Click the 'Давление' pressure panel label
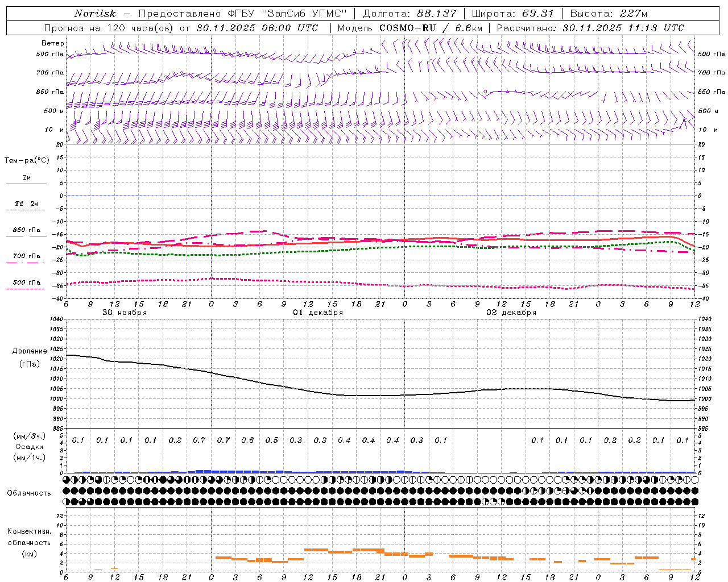This screenshot has height=582, width=728. 30,351
